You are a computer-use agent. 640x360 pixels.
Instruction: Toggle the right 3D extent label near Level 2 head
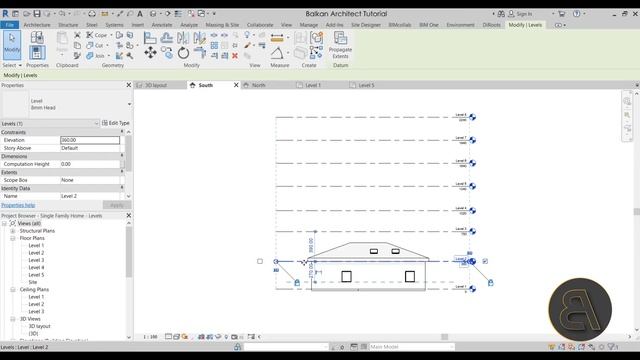(x=469, y=253)
